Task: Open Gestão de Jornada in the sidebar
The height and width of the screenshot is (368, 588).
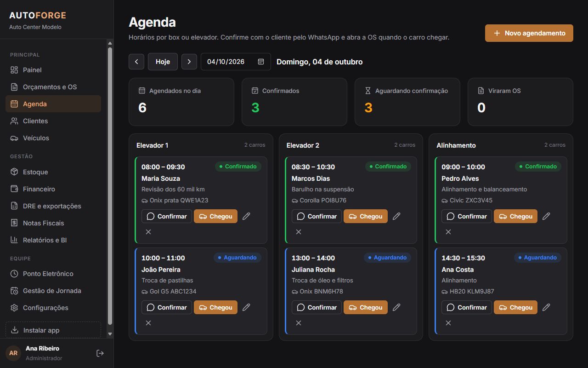Action: (53, 291)
